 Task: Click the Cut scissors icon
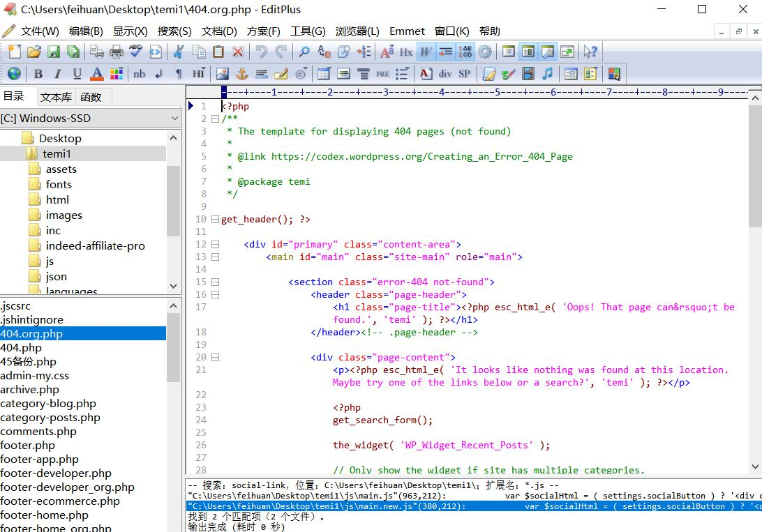point(179,52)
